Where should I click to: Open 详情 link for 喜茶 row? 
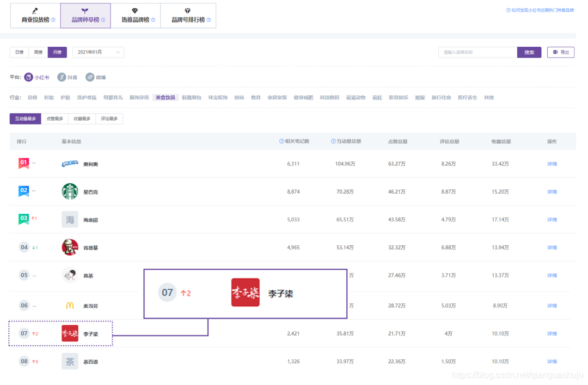[x=552, y=275]
